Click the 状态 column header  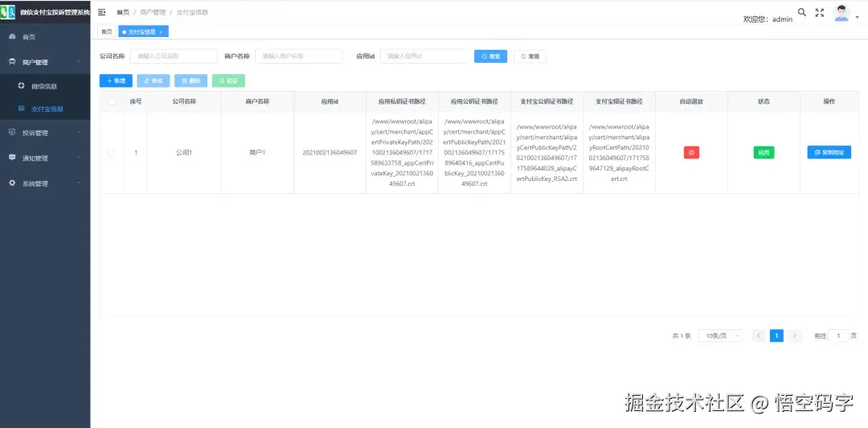764,101
